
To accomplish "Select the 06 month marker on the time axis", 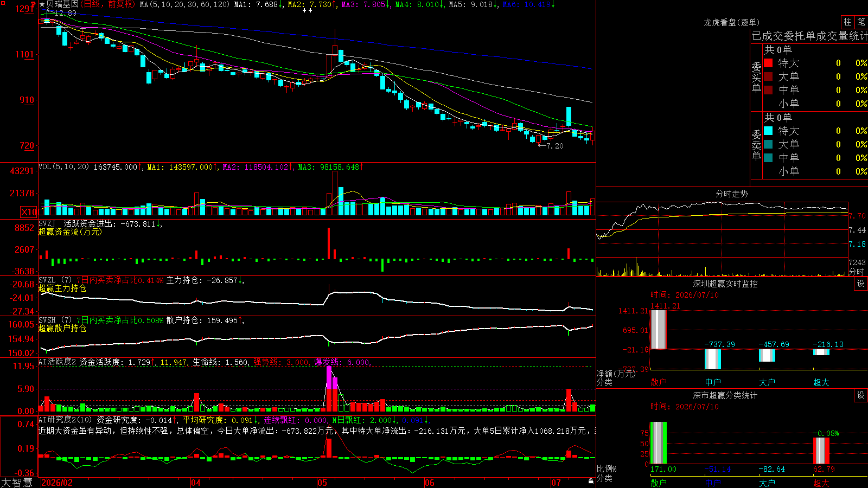I will (430, 483).
